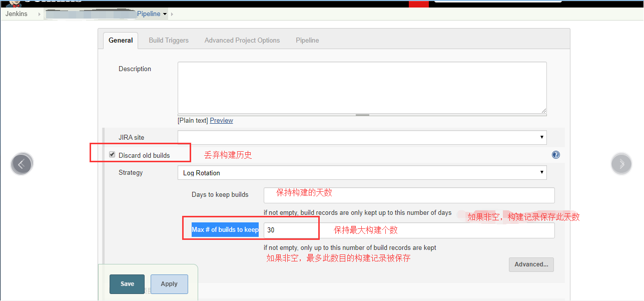The image size is (644, 301).
Task: Click the Strategy label
Action: click(131, 172)
